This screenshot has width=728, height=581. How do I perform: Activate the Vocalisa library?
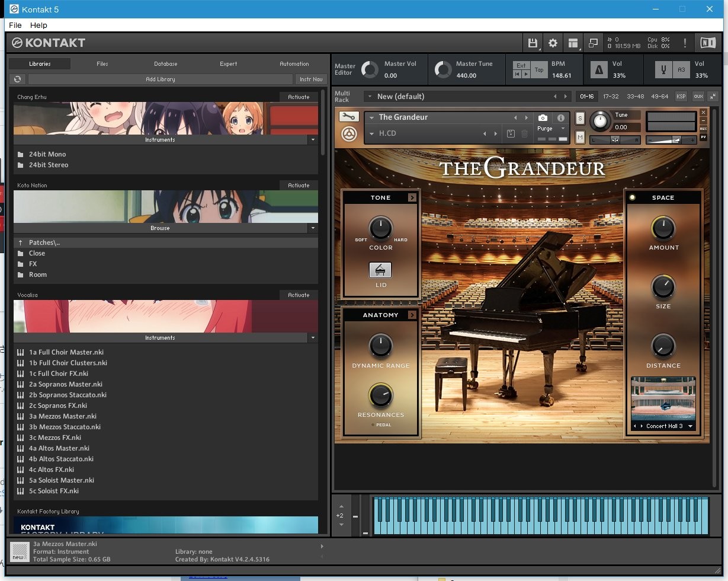coord(299,295)
